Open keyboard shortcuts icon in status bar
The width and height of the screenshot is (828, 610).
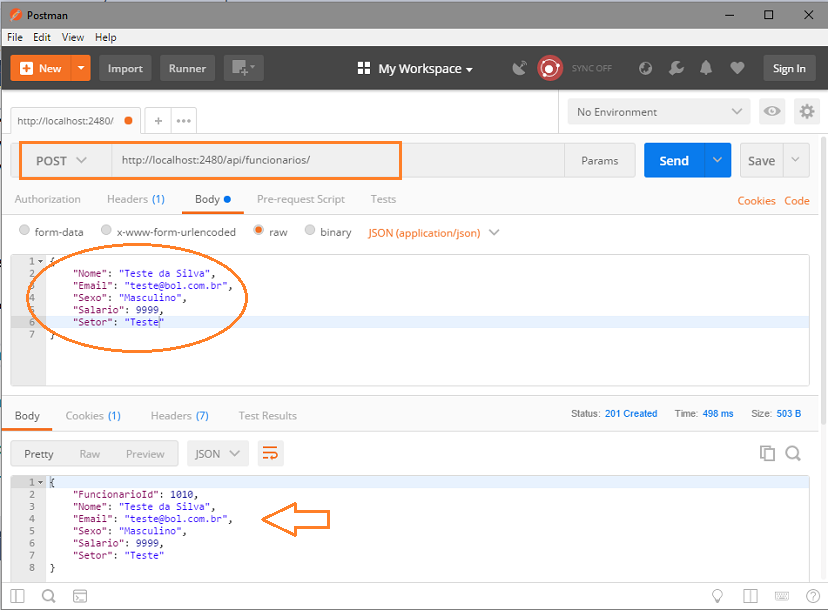tap(782, 596)
